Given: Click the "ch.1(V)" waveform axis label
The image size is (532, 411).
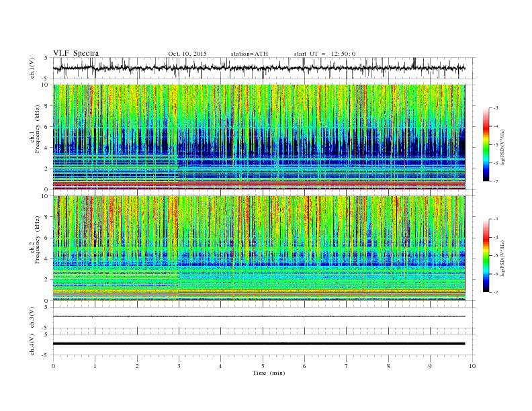Looking at the screenshot, I should point(32,68).
